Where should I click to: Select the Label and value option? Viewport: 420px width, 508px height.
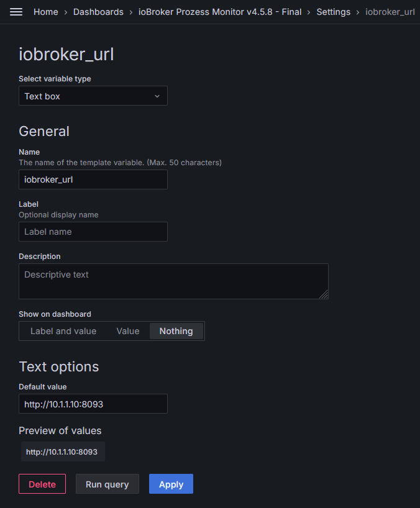(x=63, y=331)
